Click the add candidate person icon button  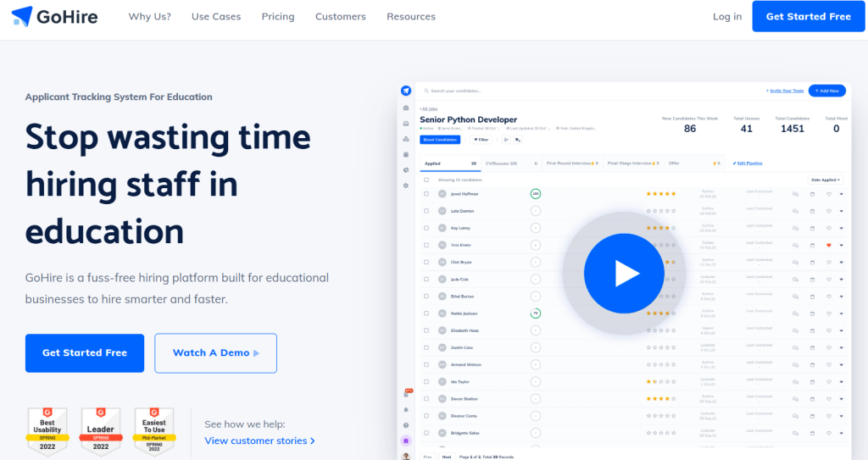506,140
